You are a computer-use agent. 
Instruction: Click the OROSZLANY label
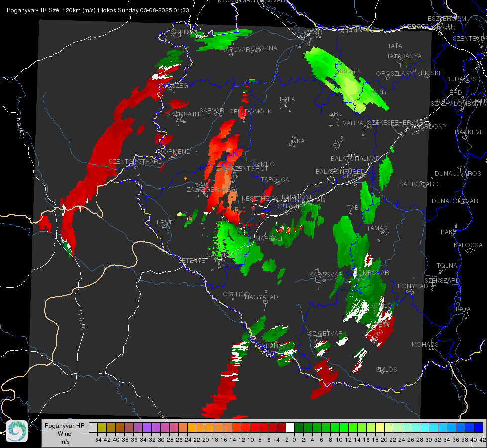pyautogui.click(x=395, y=74)
